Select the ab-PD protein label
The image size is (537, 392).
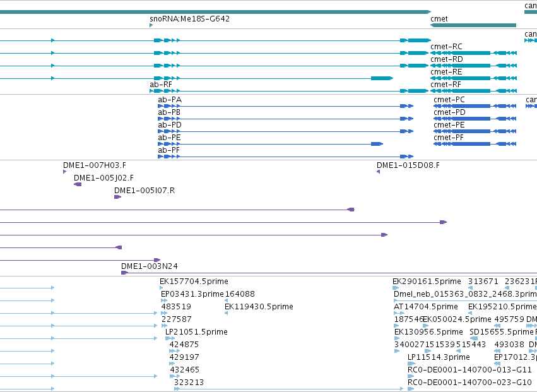pos(170,125)
